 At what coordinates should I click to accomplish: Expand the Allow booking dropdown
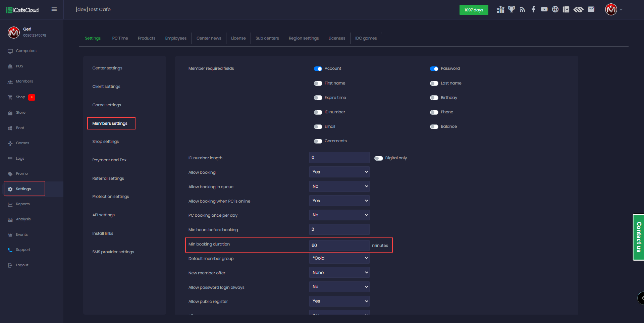pyautogui.click(x=339, y=172)
